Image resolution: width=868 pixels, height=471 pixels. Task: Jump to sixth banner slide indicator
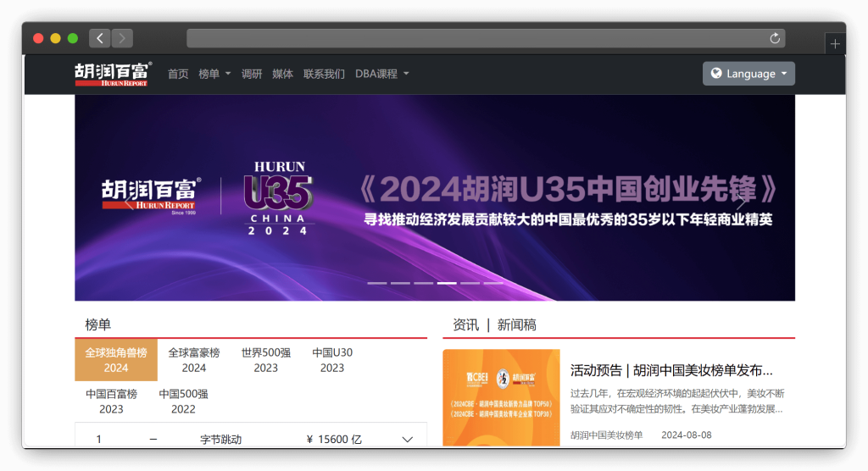click(x=493, y=283)
